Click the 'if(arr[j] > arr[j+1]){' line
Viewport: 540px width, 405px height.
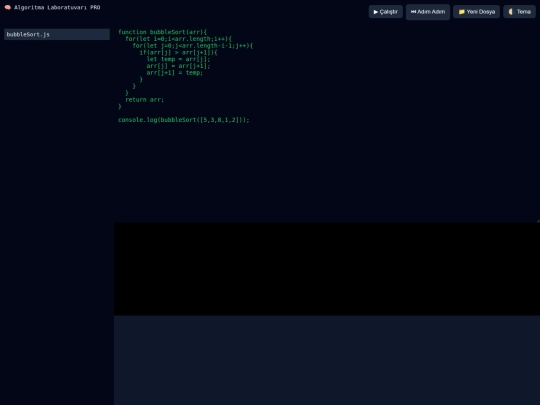(x=178, y=52)
